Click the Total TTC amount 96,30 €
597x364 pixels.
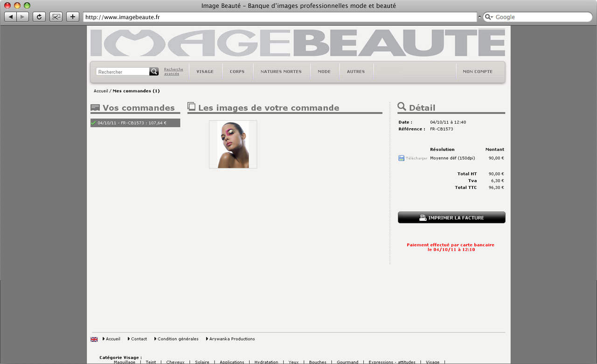coord(496,187)
